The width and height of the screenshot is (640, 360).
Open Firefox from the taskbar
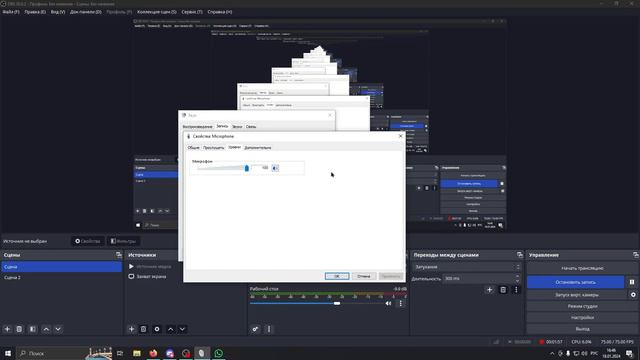click(x=153, y=353)
